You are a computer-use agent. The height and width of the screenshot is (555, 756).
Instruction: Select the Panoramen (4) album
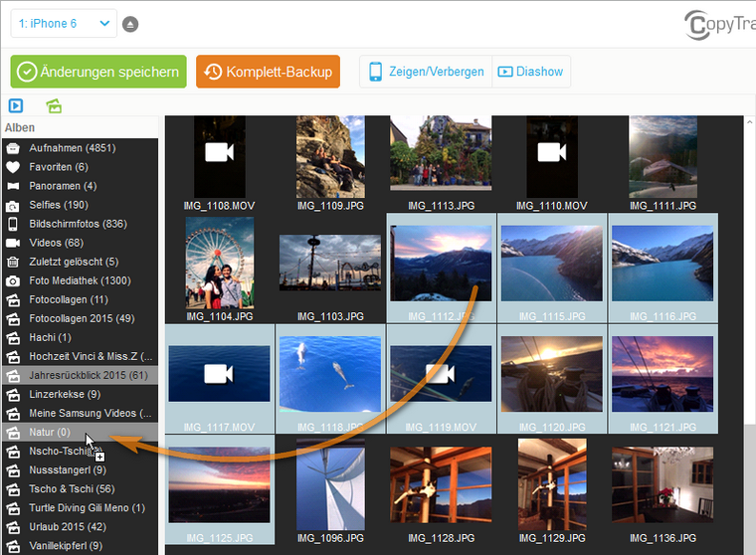pyautogui.click(x=80, y=186)
